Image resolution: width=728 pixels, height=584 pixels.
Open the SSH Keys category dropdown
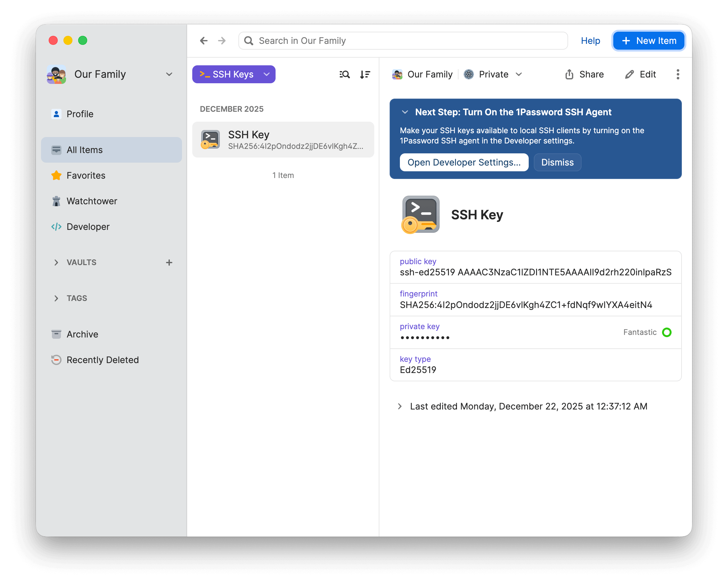[234, 74]
